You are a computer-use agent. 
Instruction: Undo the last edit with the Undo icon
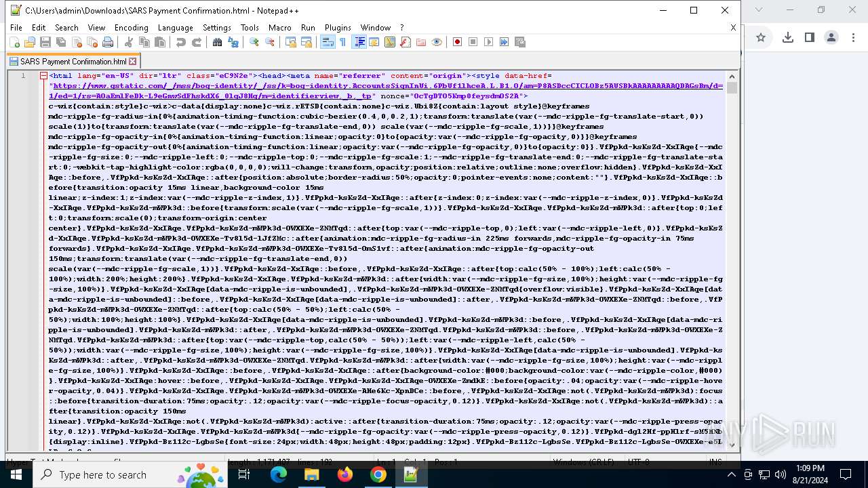click(x=180, y=42)
